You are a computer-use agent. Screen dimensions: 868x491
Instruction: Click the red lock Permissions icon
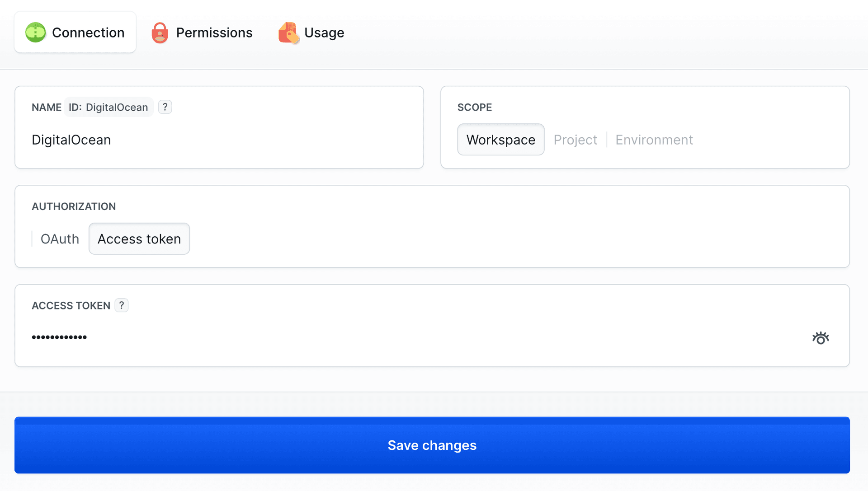tap(160, 32)
